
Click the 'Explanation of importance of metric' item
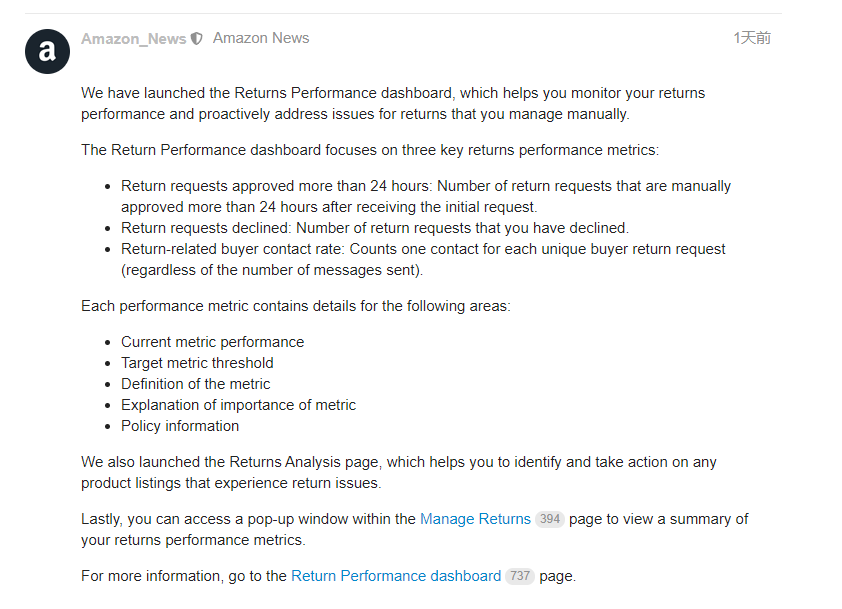[238, 405]
